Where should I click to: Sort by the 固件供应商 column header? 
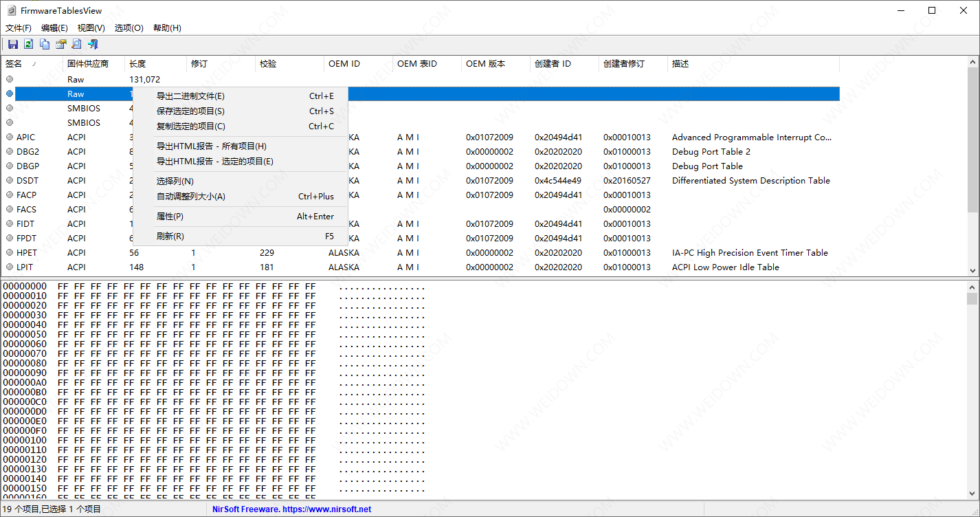click(94, 64)
